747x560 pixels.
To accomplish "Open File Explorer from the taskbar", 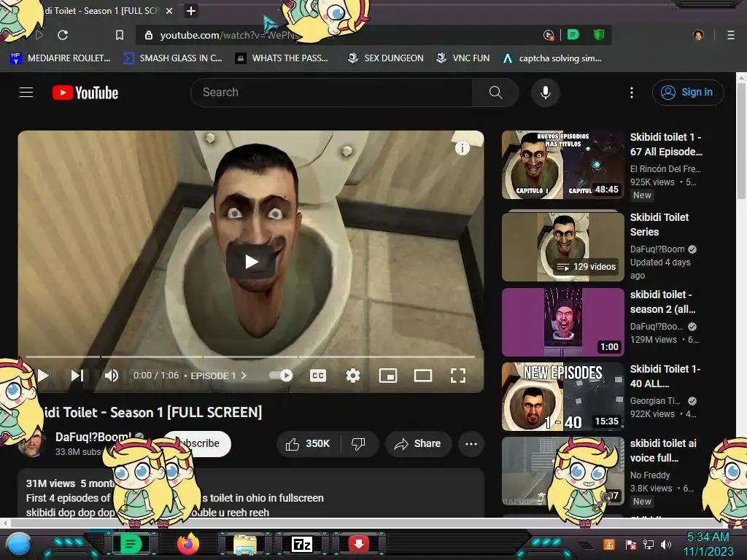I will tap(245, 544).
